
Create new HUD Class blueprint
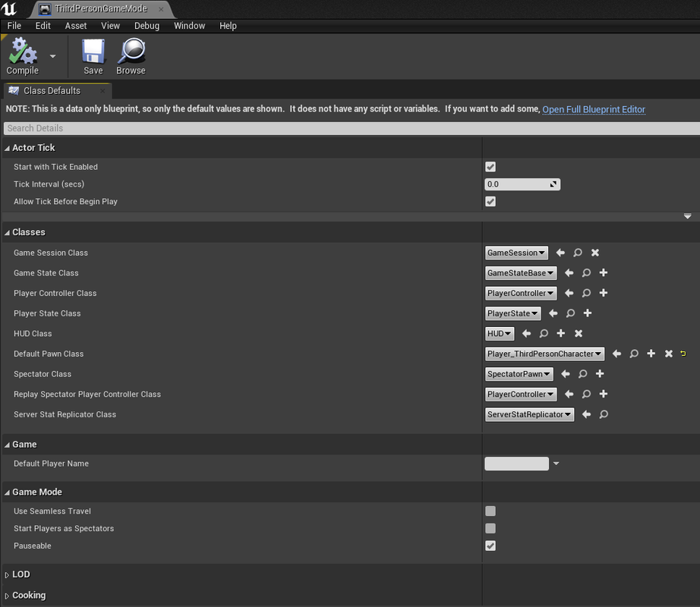[x=561, y=334]
